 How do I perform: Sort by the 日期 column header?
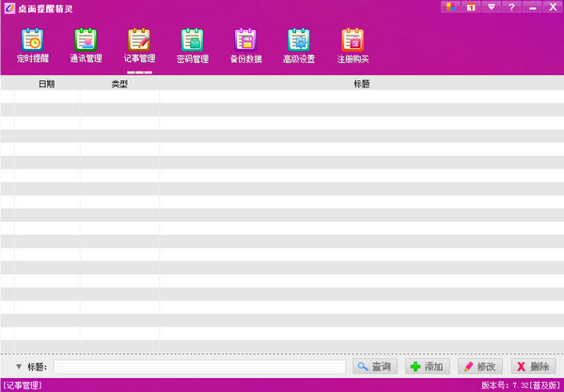tap(46, 84)
